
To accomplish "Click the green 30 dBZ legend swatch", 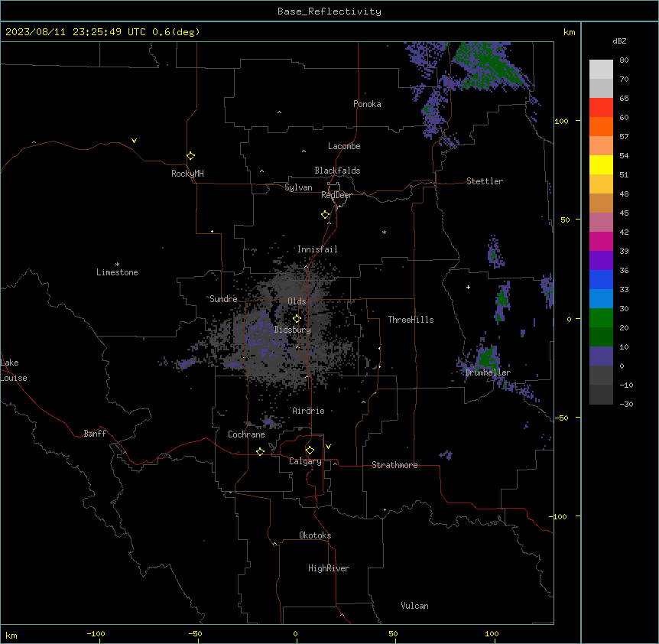I will tap(601, 318).
